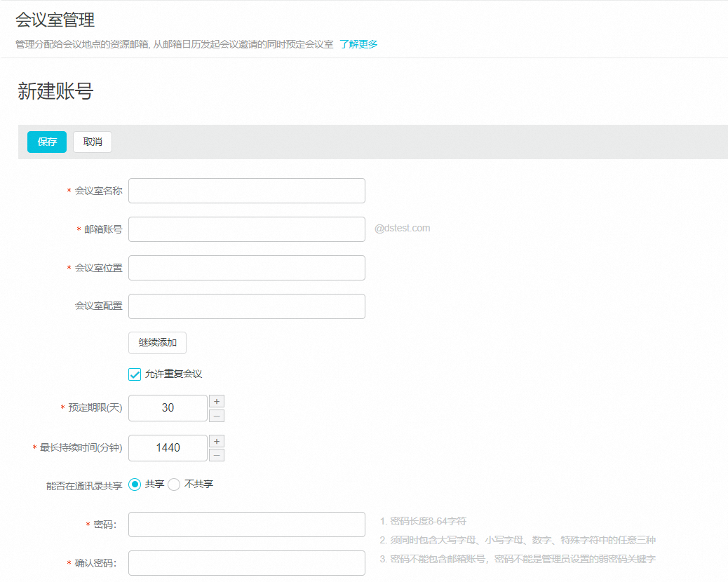Open the 了解更多 link
This screenshot has height=582, width=728.
(x=358, y=44)
